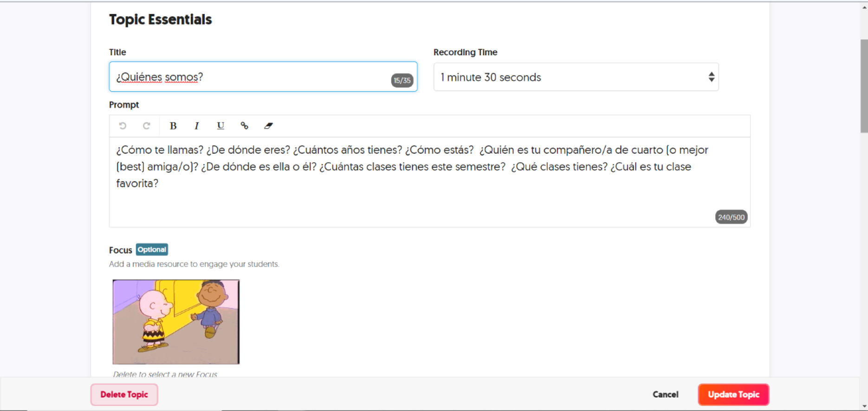Click the Delete Topic button

point(124,394)
